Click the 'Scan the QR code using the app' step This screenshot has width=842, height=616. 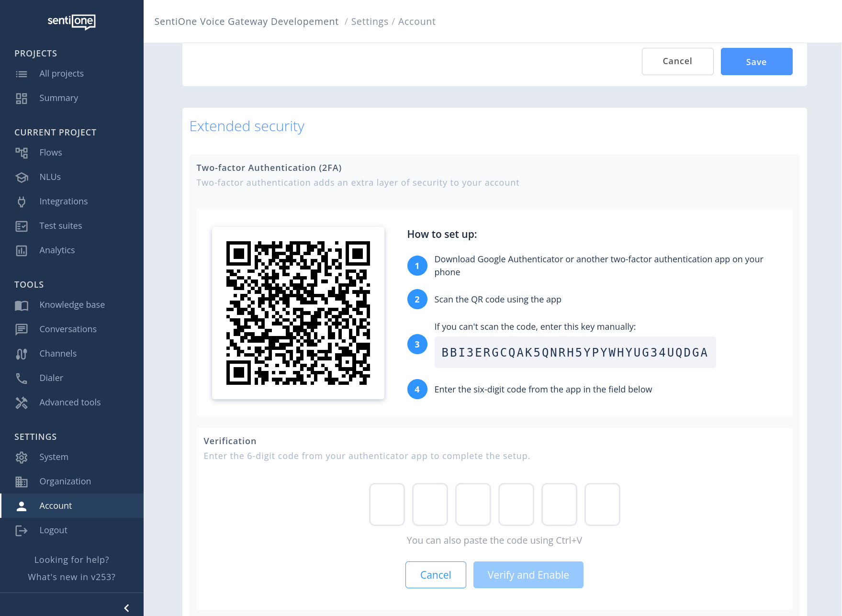tap(498, 300)
